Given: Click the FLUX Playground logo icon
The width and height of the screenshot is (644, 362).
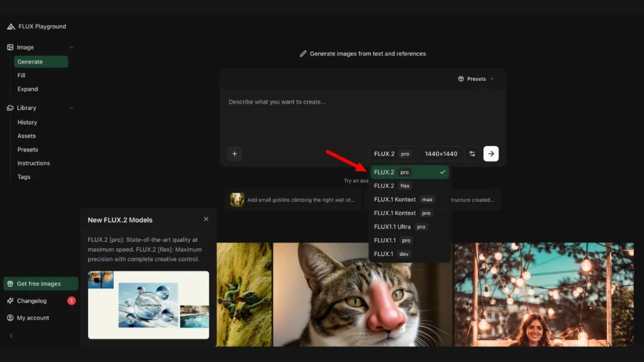Looking at the screenshot, I should click(x=11, y=26).
